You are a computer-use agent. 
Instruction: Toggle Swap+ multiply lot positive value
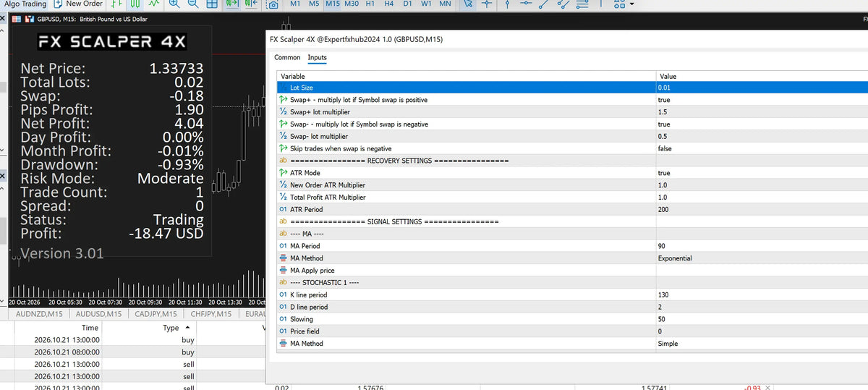point(762,100)
